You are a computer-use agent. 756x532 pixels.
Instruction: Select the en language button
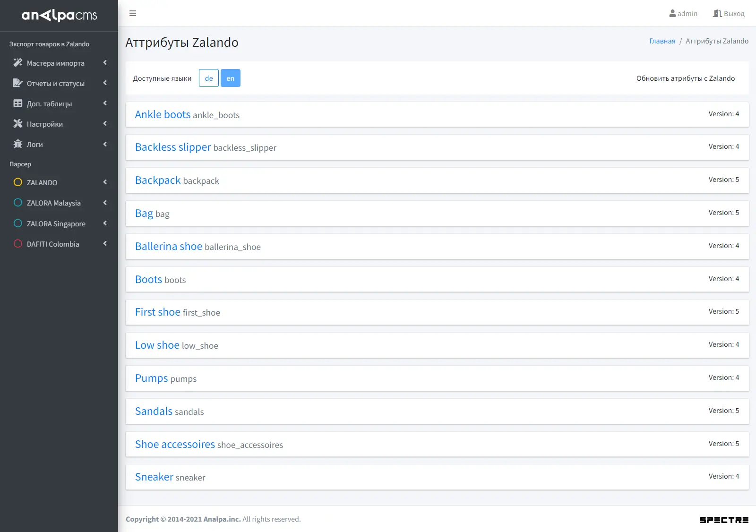231,78
